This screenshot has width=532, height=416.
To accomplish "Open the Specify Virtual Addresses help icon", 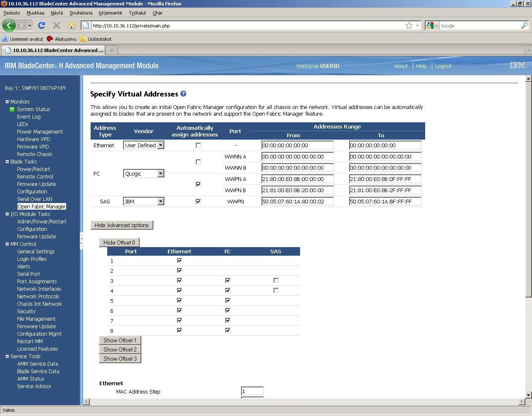I will pos(183,94).
